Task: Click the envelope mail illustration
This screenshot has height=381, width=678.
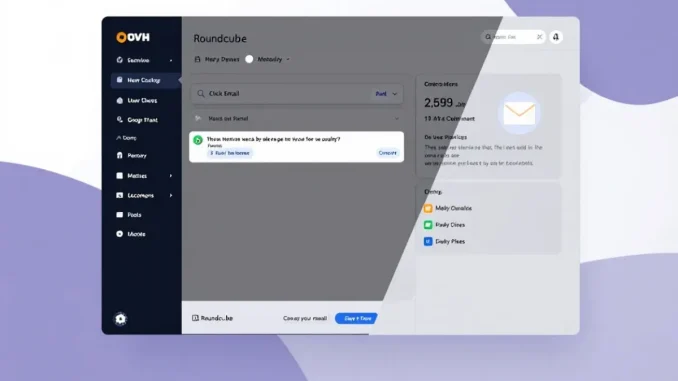Action: click(519, 113)
